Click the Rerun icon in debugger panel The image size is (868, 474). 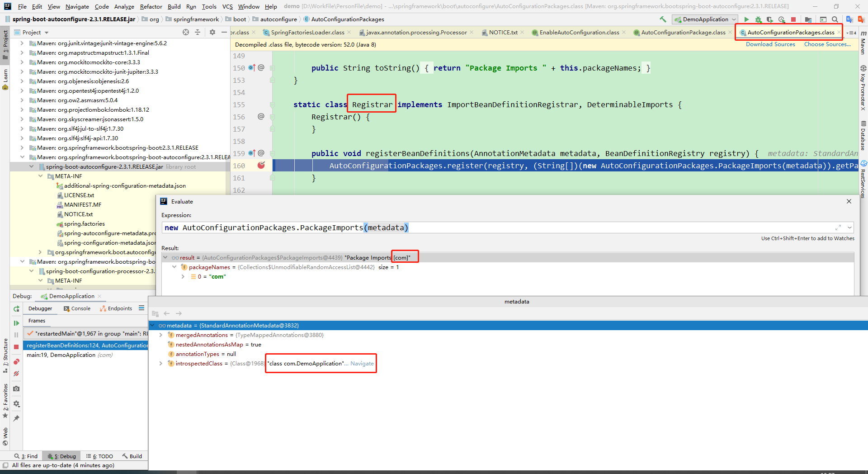(16, 309)
